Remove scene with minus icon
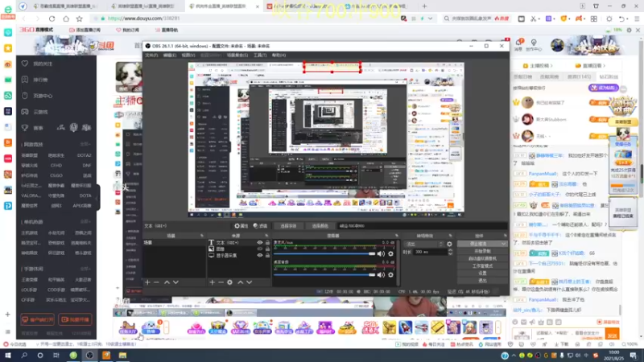The height and width of the screenshot is (362, 644). pyautogui.click(x=156, y=282)
